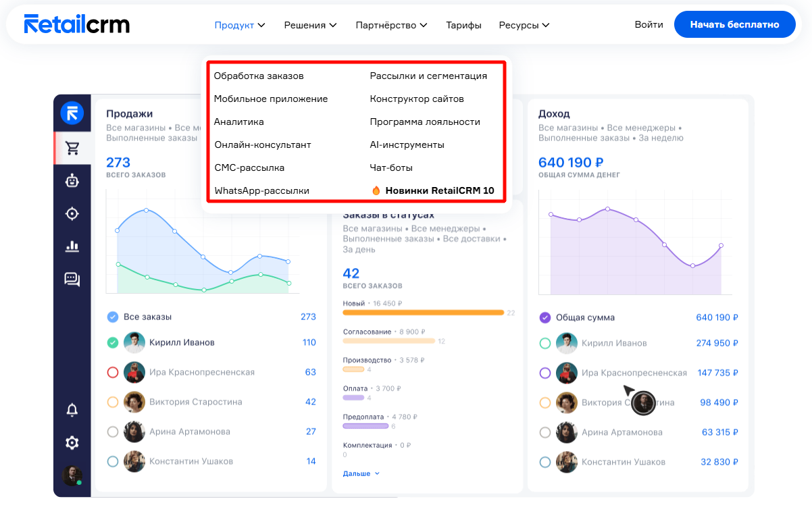Uncheck the Все заказы checkbox
The width and height of the screenshot is (812, 526).
point(113,317)
